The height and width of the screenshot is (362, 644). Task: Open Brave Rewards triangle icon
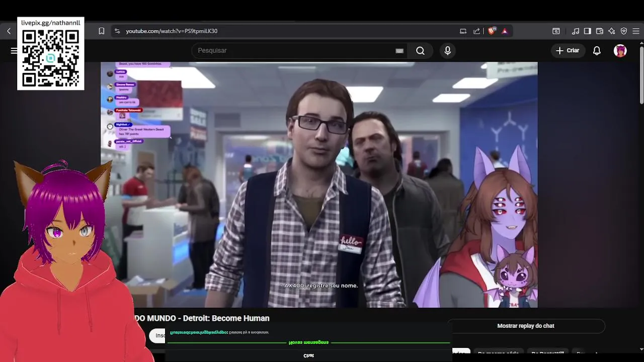point(505,31)
